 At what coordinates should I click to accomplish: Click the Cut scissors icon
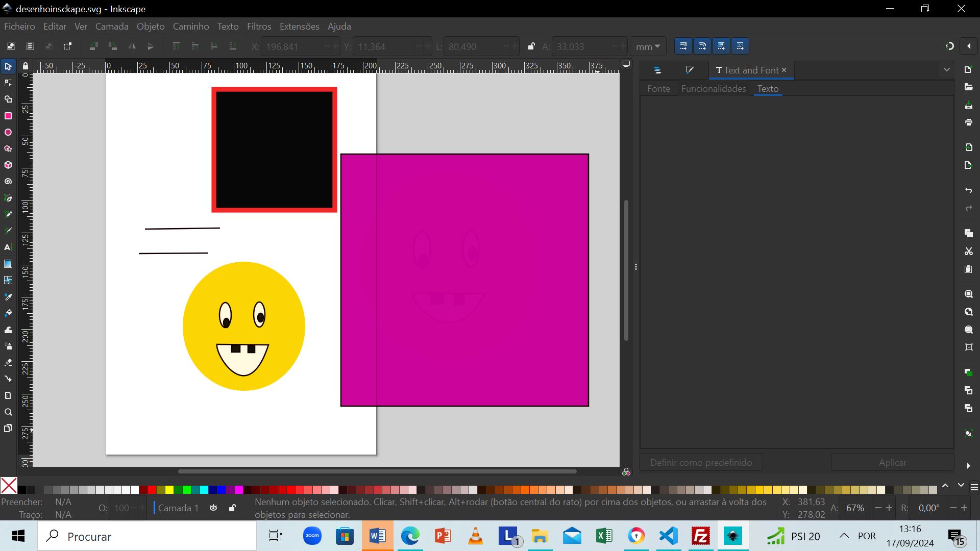[968, 251]
